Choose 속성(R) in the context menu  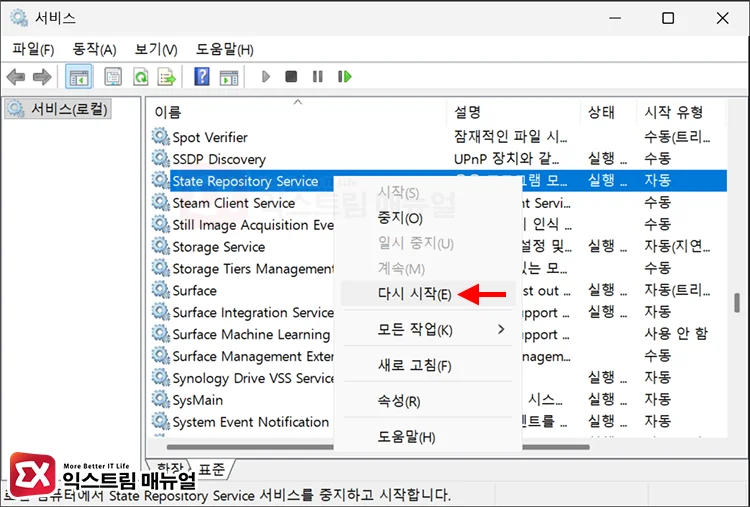pos(428,401)
